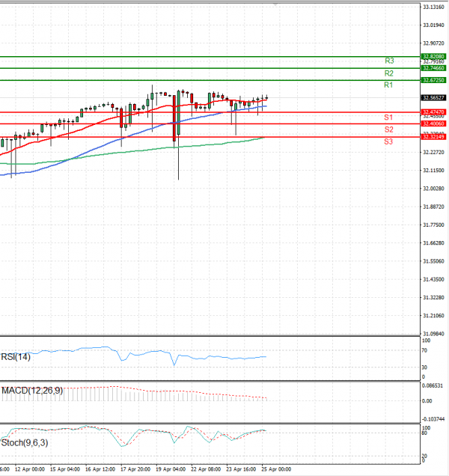Click the green 32.74660 price tag
The height and width of the screenshot is (476, 449).
[433, 68]
